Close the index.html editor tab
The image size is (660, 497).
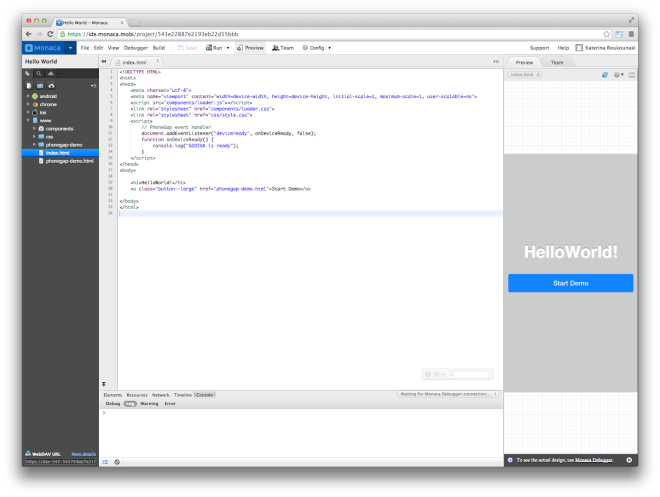point(158,61)
